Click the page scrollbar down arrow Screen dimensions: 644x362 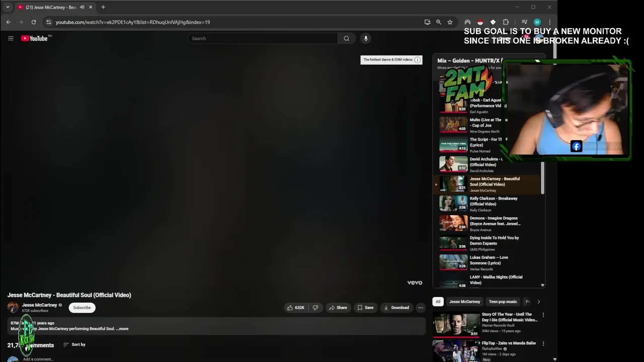tap(555, 359)
